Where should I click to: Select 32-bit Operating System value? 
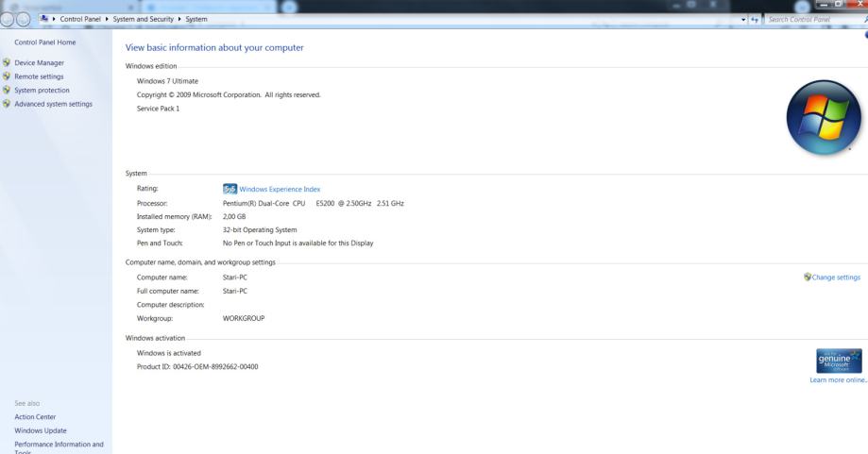[x=260, y=230]
